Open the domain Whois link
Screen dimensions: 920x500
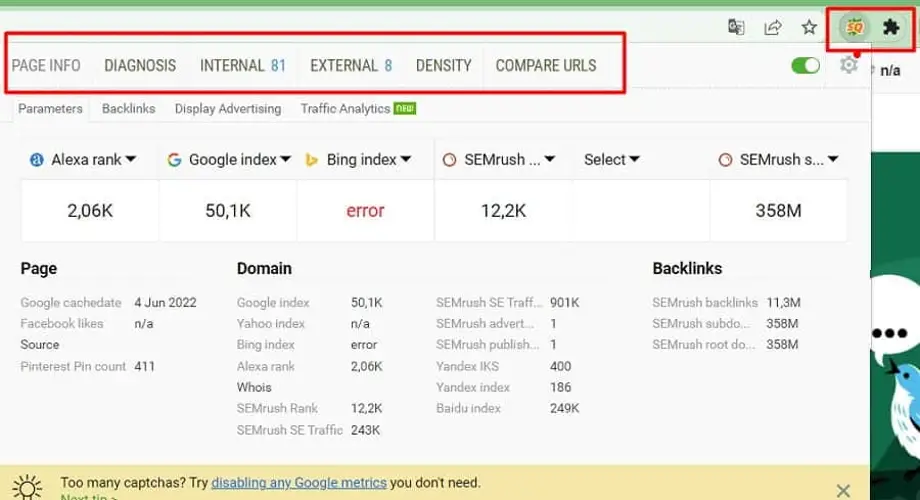click(254, 387)
